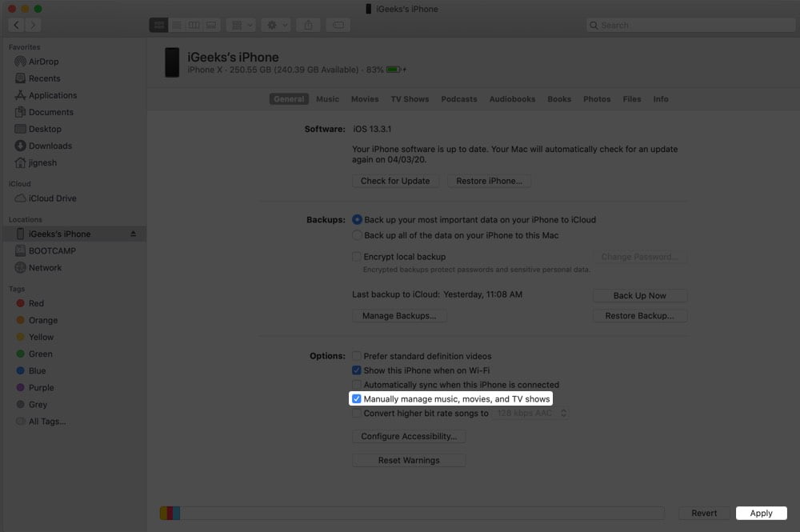800x532 pixels.
Task: Click the Edit Tags toolbar icon
Action: [x=338, y=25]
